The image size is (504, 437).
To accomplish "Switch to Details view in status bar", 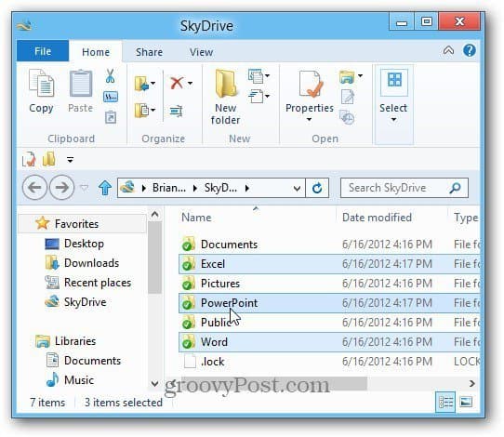I will [x=445, y=402].
